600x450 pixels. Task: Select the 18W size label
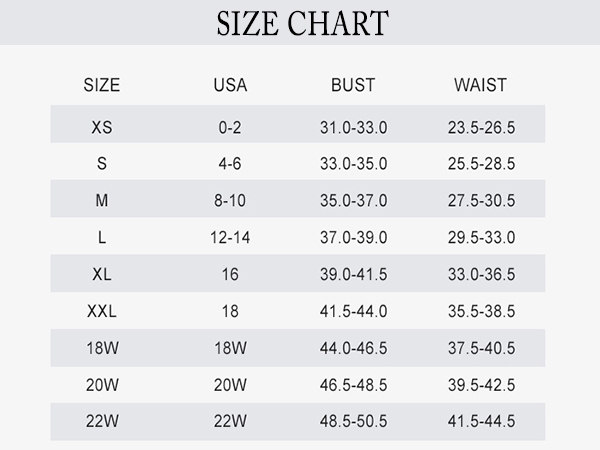pyautogui.click(x=102, y=348)
